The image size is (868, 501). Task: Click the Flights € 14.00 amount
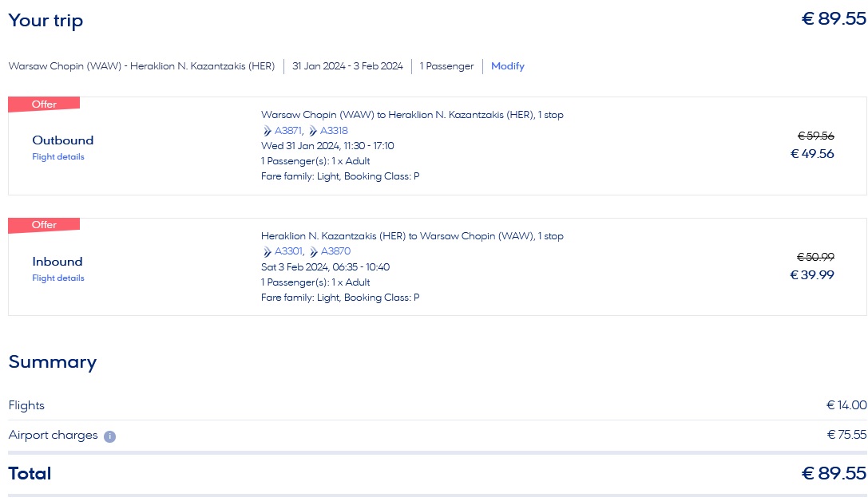(846, 405)
